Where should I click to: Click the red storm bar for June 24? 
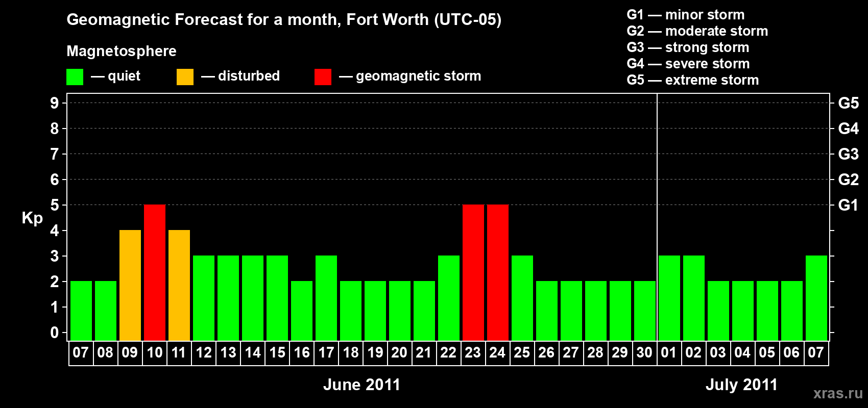[498, 273]
